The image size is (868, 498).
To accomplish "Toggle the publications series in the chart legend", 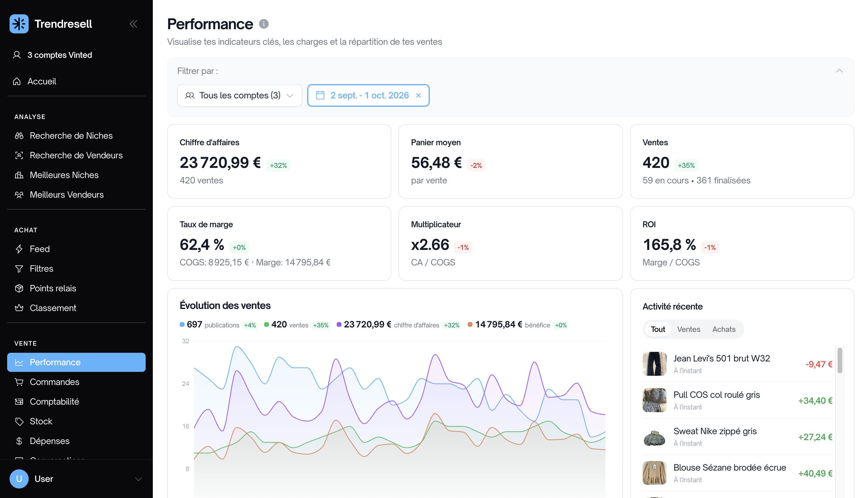I will click(210, 324).
